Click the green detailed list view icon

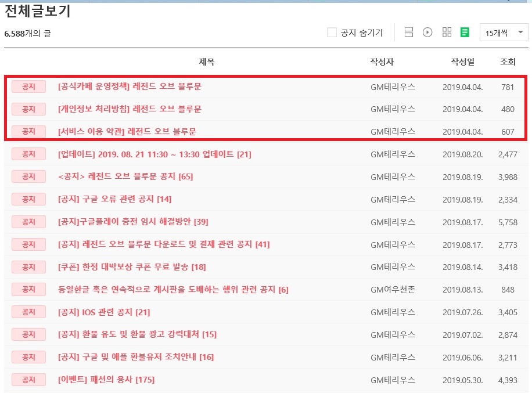pyautogui.click(x=463, y=32)
